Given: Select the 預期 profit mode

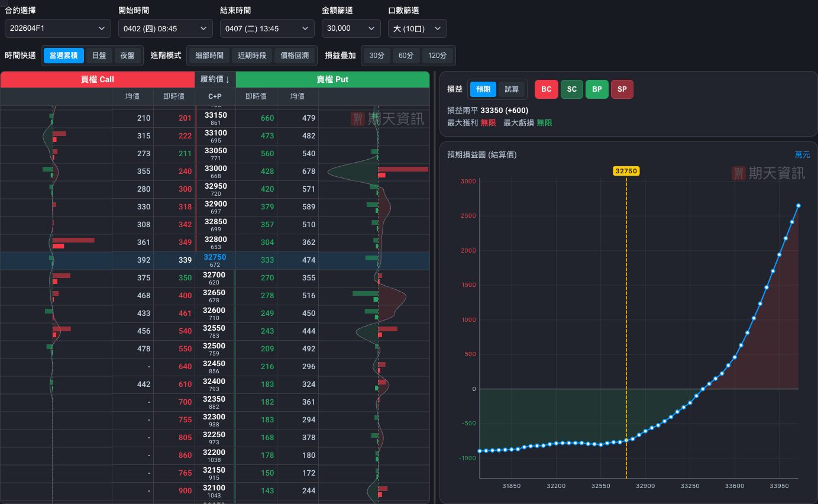Looking at the screenshot, I should click(x=483, y=89).
